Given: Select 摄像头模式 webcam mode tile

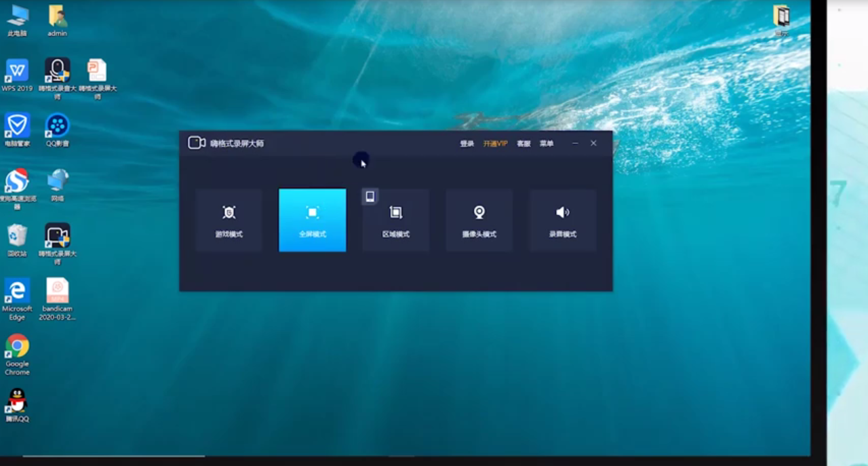Looking at the screenshot, I should 479,220.
